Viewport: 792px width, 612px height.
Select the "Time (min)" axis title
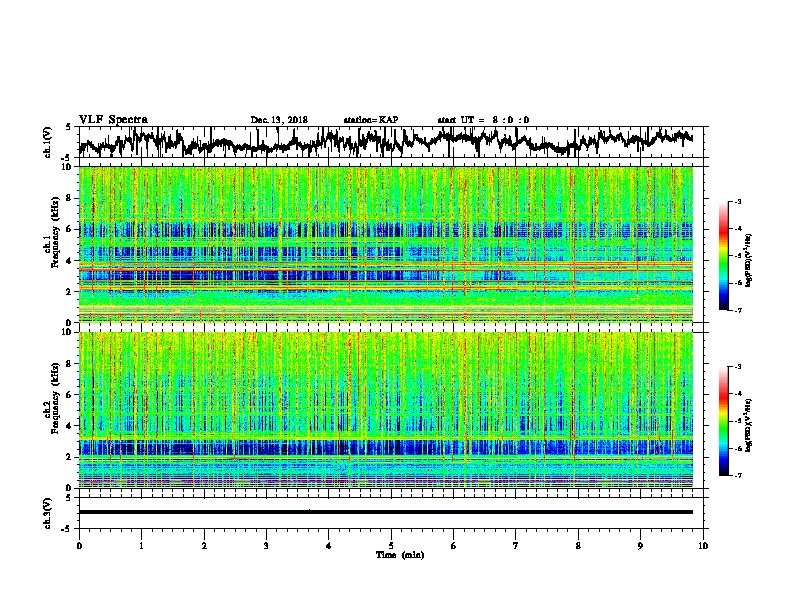tap(400, 555)
